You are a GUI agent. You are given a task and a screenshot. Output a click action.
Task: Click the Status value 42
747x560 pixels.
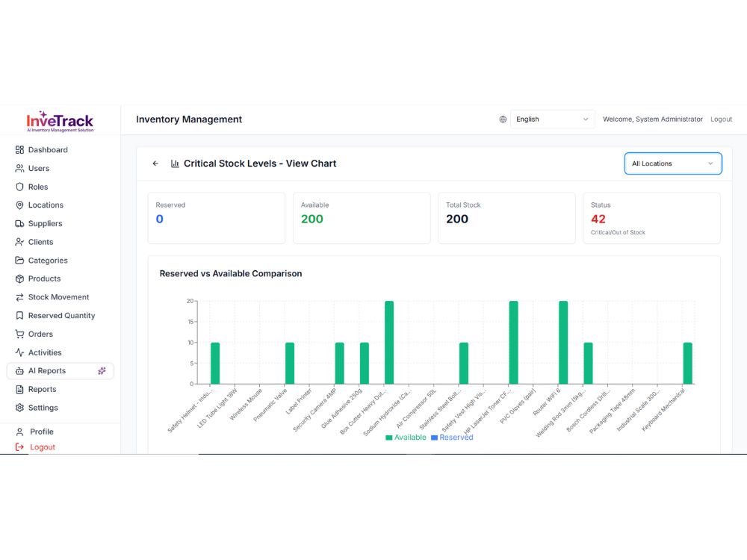(598, 219)
